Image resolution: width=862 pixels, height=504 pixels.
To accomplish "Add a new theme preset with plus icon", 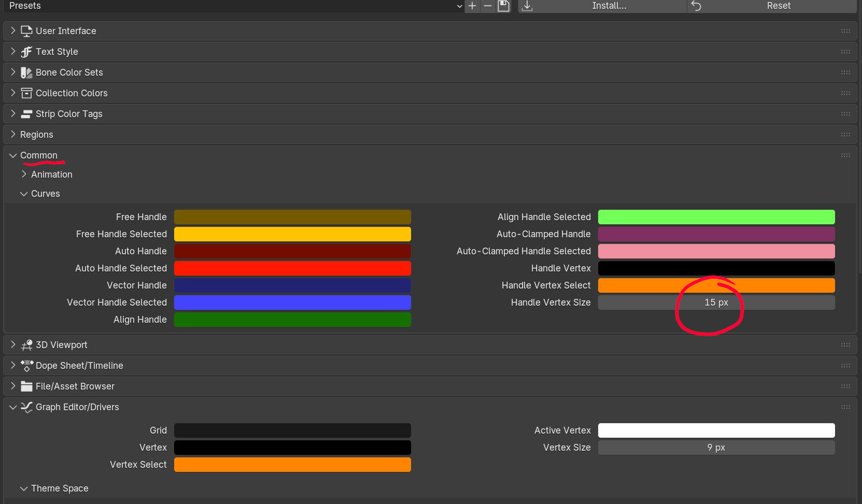I will (x=472, y=6).
